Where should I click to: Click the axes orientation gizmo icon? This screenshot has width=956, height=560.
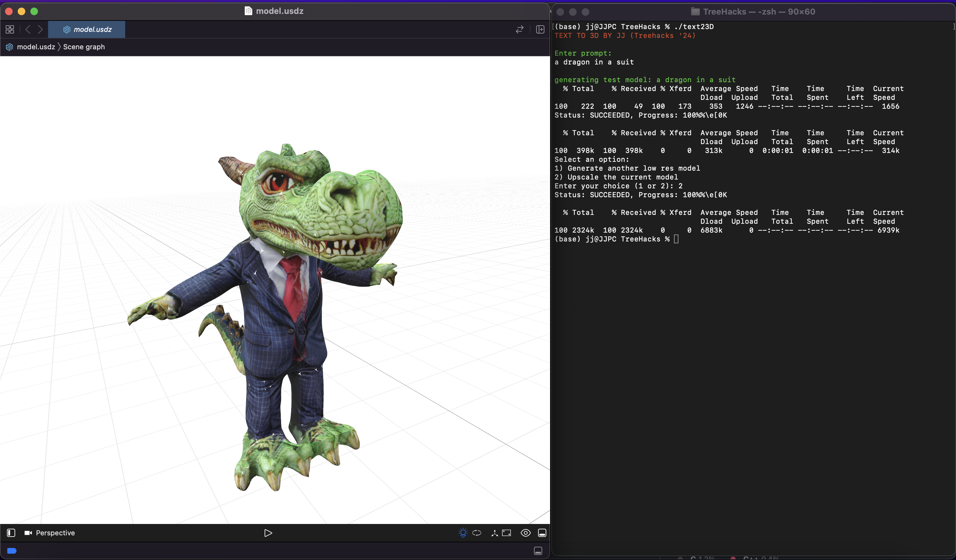point(494,533)
